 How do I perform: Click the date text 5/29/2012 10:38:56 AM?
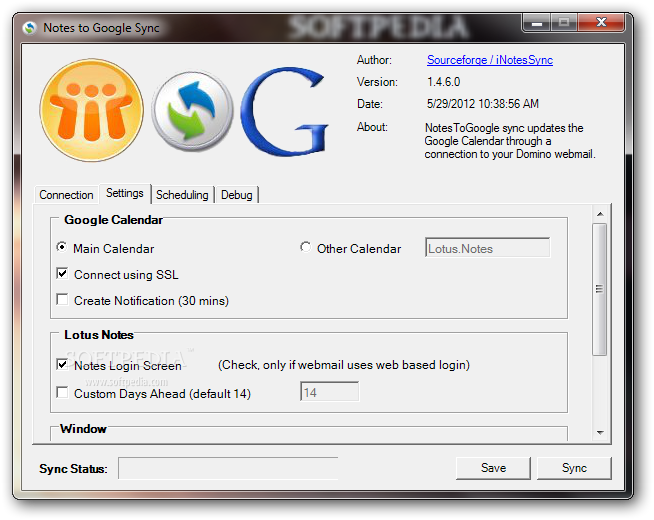[483, 104]
